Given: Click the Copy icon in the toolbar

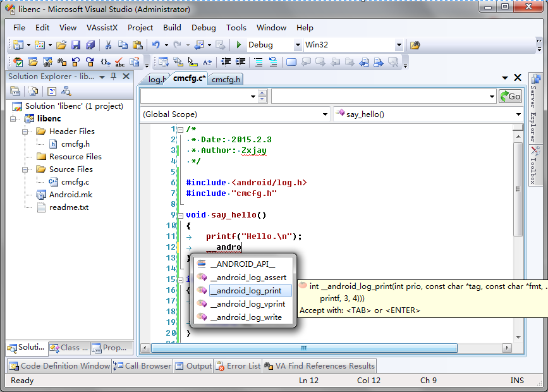Looking at the screenshot, I should click(123, 45).
